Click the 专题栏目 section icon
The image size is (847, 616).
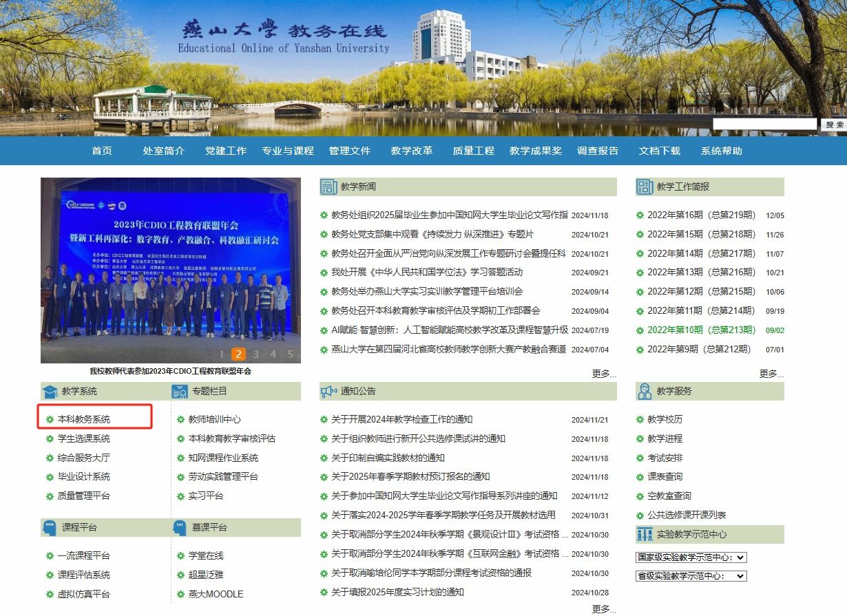click(180, 392)
